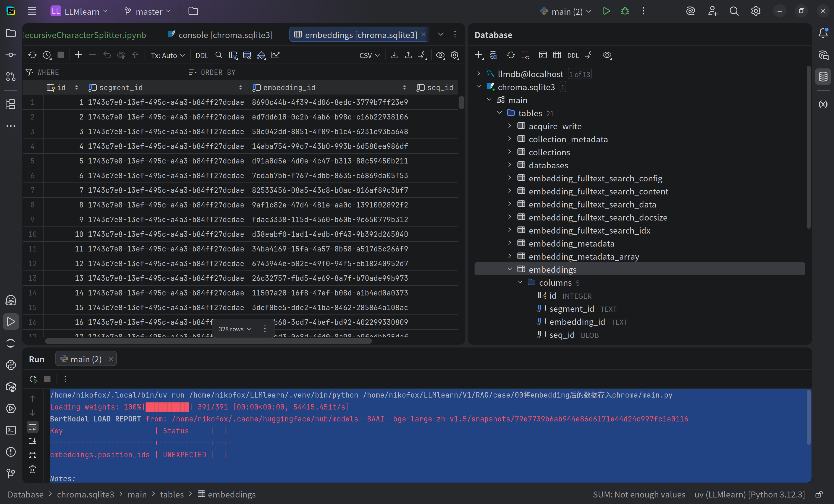Click the Reload Page icon in table toolbar

pos(33,55)
